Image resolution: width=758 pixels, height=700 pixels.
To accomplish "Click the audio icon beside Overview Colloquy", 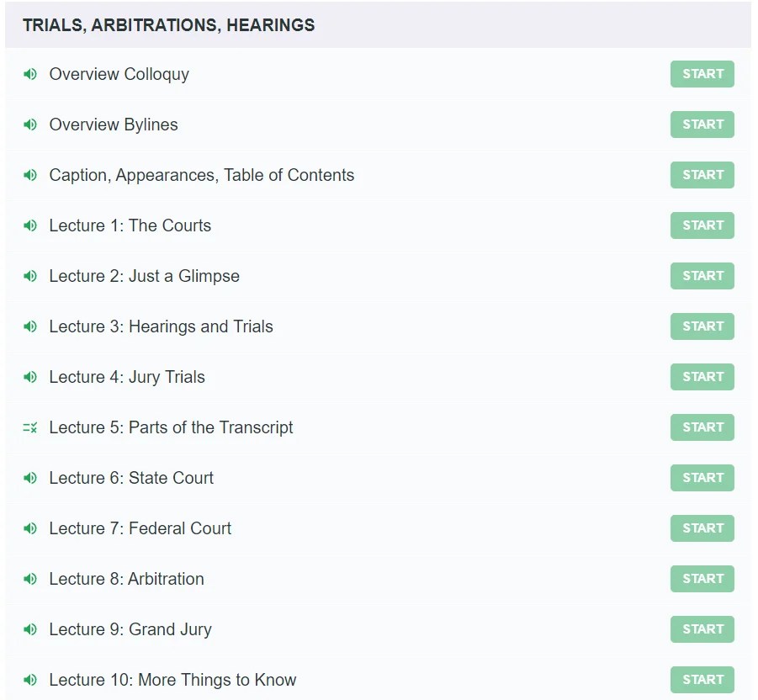I will (30, 74).
